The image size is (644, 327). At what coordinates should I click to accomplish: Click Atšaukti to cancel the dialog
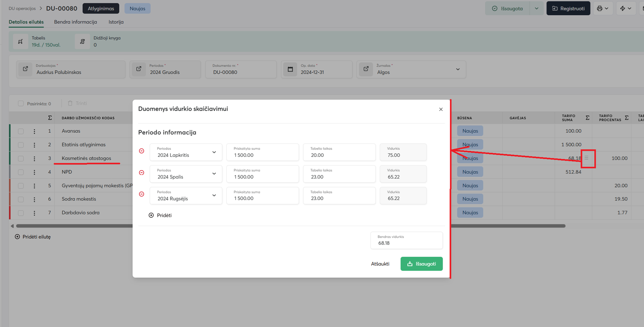coord(380,264)
